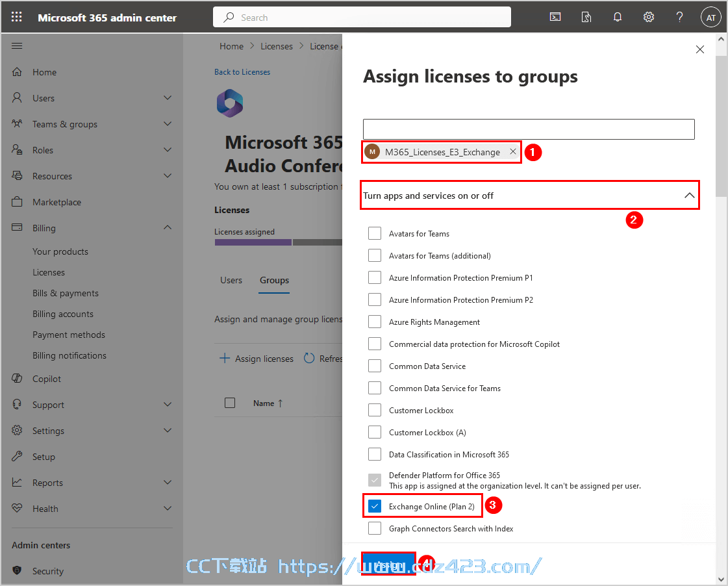Select all rows checkbox beside Name

pyautogui.click(x=230, y=403)
